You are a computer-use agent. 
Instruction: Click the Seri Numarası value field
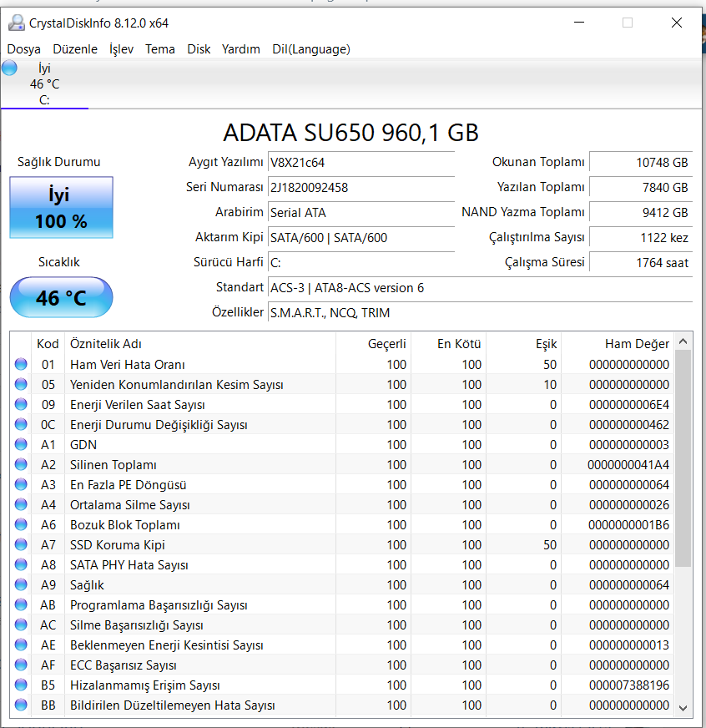pos(361,188)
